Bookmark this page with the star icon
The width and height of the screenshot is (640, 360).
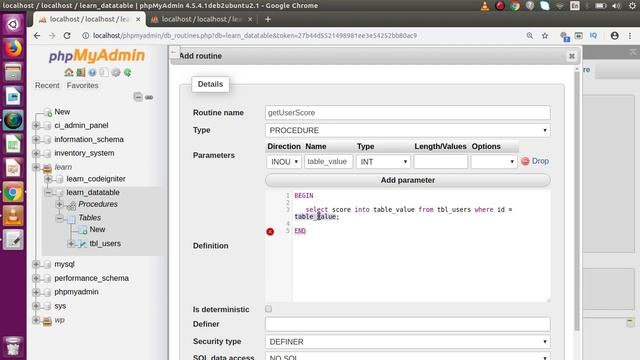pos(545,36)
